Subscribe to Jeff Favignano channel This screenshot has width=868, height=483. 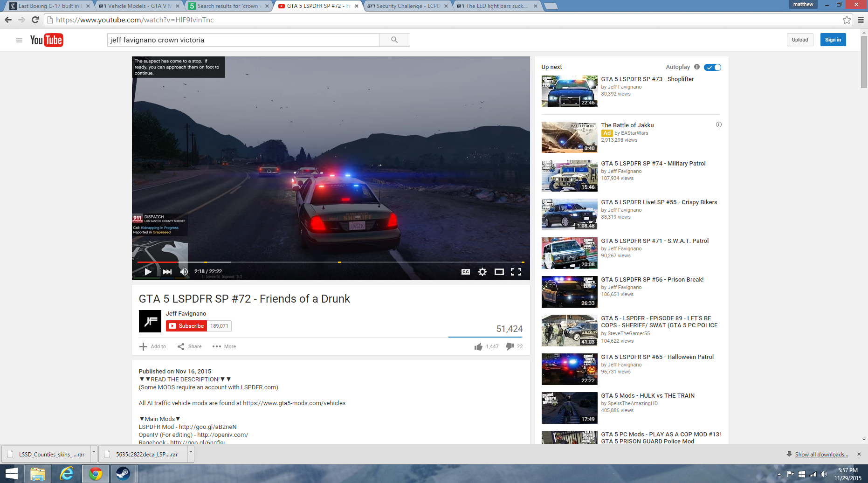186,326
